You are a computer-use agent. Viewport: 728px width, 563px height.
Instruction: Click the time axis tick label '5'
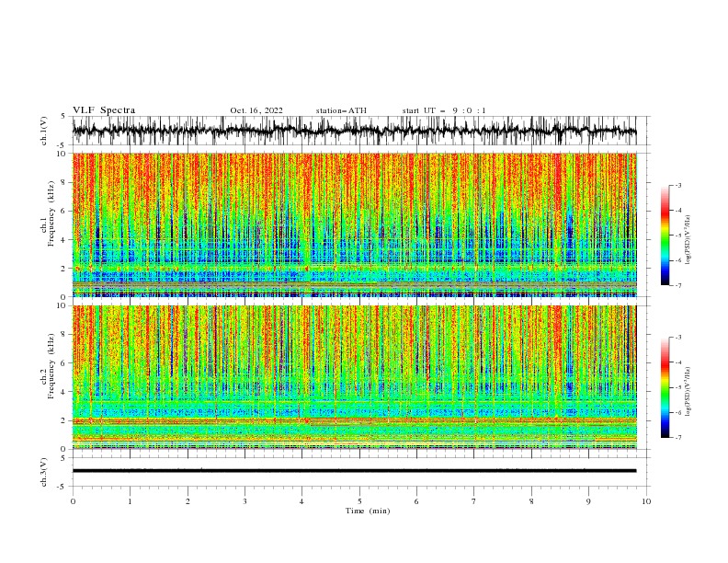coord(359,501)
